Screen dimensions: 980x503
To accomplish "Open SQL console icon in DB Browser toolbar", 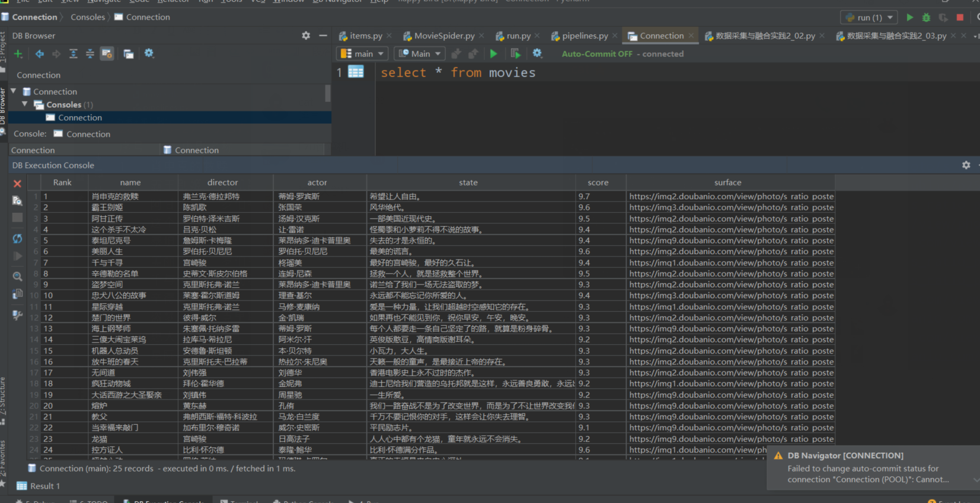I will (128, 54).
